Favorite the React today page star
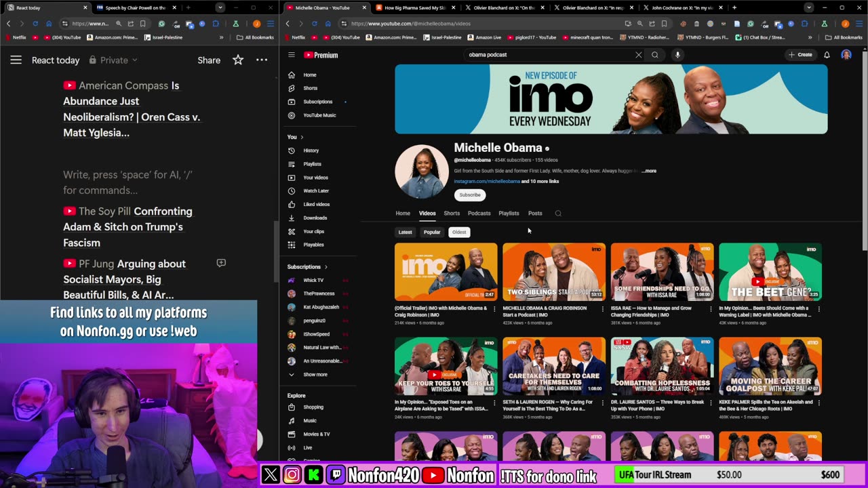This screenshot has width=868, height=488. click(x=238, y=60)
